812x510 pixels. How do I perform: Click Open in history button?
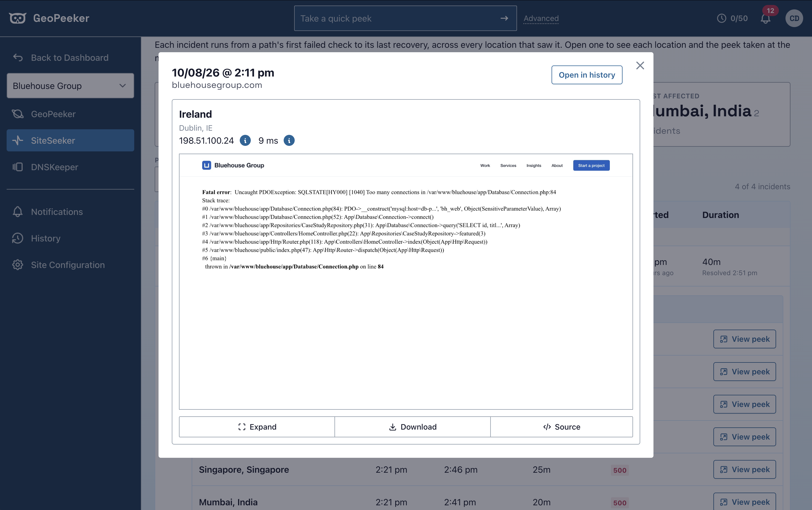click(587, 75)
